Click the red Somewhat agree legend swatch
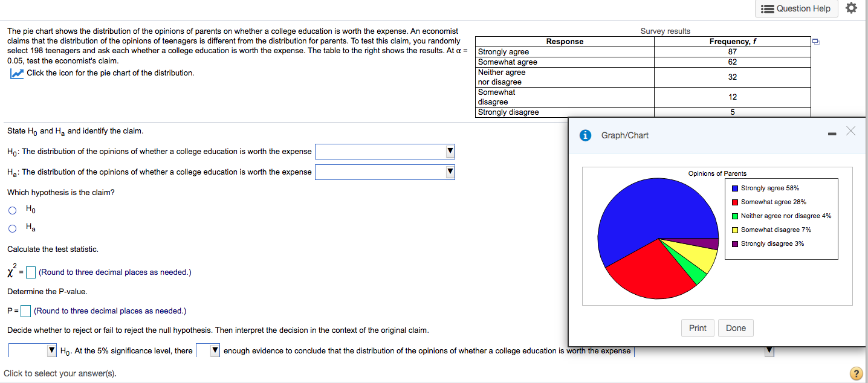Image resolution: width=868 pixels, height=383 pixels. pos(734,202)
